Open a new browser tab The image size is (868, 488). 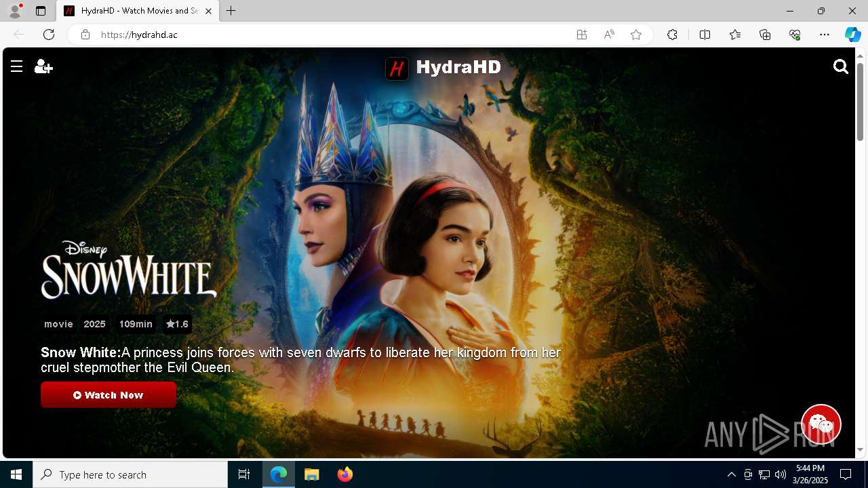pyautogui.click(x=231, y=11)
